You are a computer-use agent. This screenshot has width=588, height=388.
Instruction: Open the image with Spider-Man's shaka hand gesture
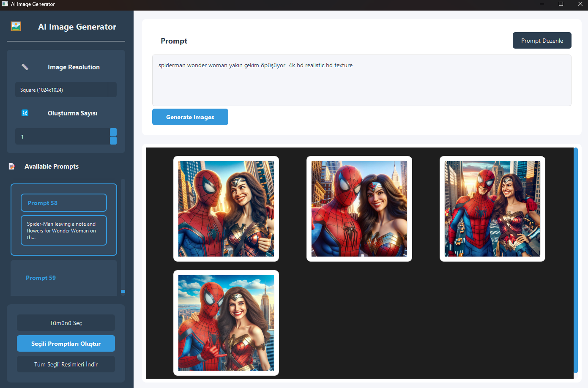click(x=226, y=323)
